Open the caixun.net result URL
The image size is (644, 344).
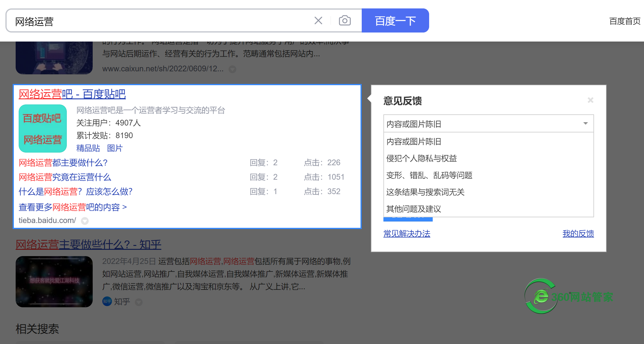pyautogui.click(x=163, y=69)
